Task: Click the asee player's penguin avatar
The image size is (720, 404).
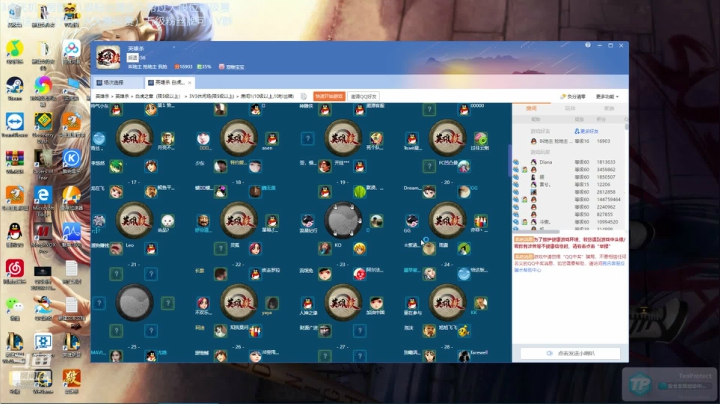Action: click(x=272, y=139)
